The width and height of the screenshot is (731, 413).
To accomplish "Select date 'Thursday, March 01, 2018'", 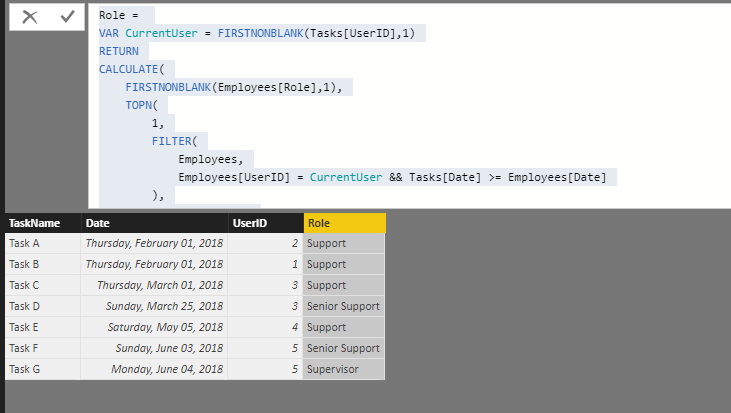I will pos(154,285).
